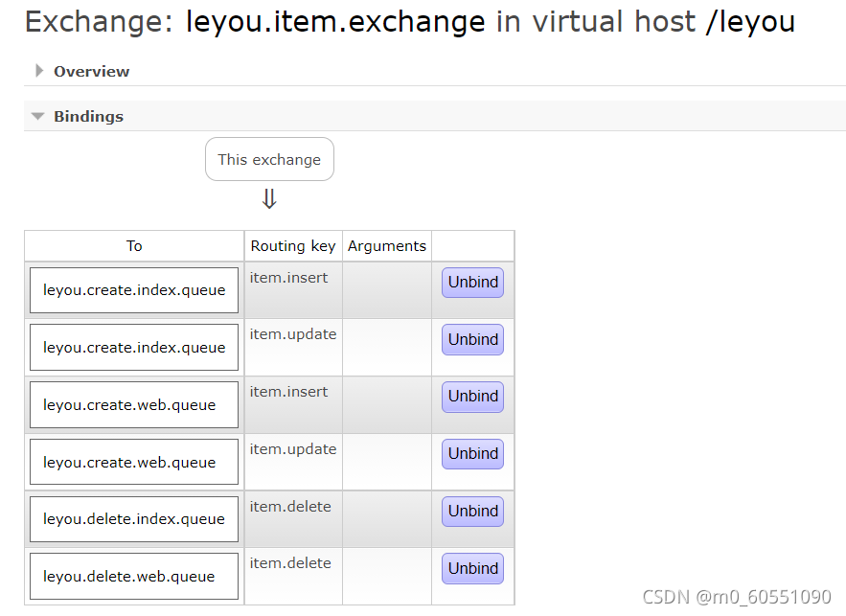This screenshot has width=846, height=616.
Task: Click the To column header
Action: 134,246
